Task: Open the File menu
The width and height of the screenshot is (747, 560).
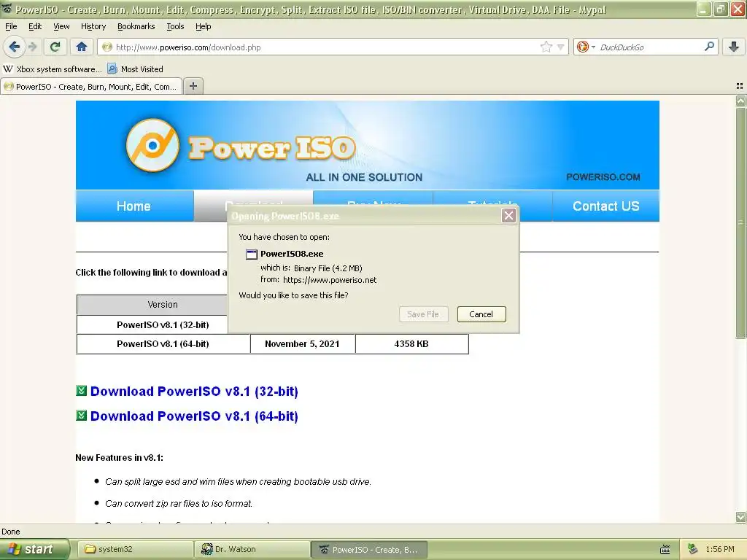Action: (x=11, y=26)
